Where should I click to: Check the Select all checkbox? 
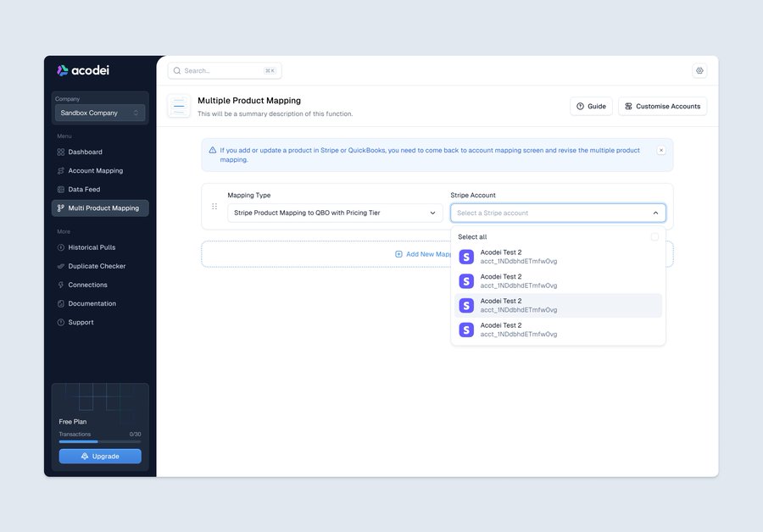655,237
